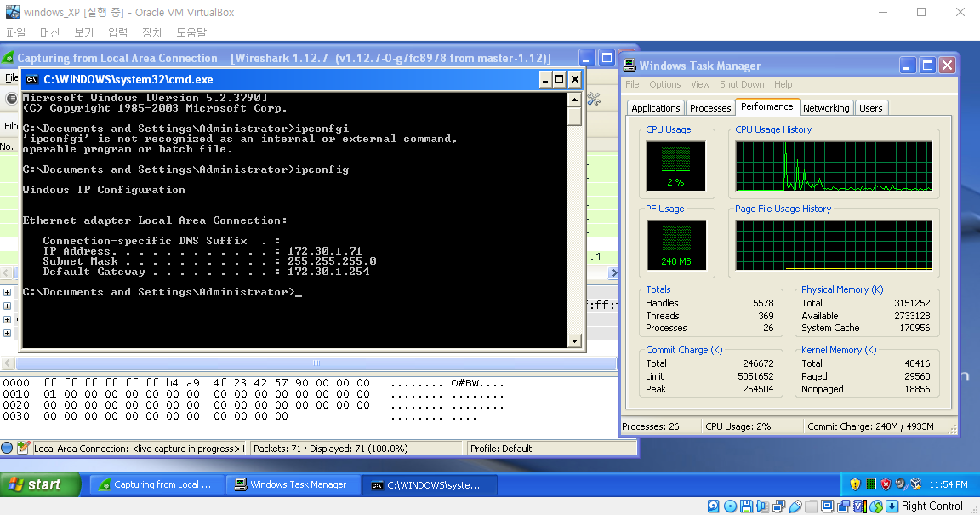Switch to the Applications tab
Image resolution: width=980 pixels, height=515 pixels.
pyautogui.click(x=656, y=108)
